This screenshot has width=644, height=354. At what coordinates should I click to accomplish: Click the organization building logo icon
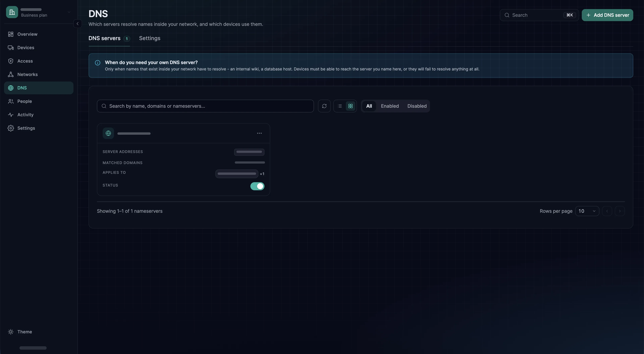coord(12,12)
